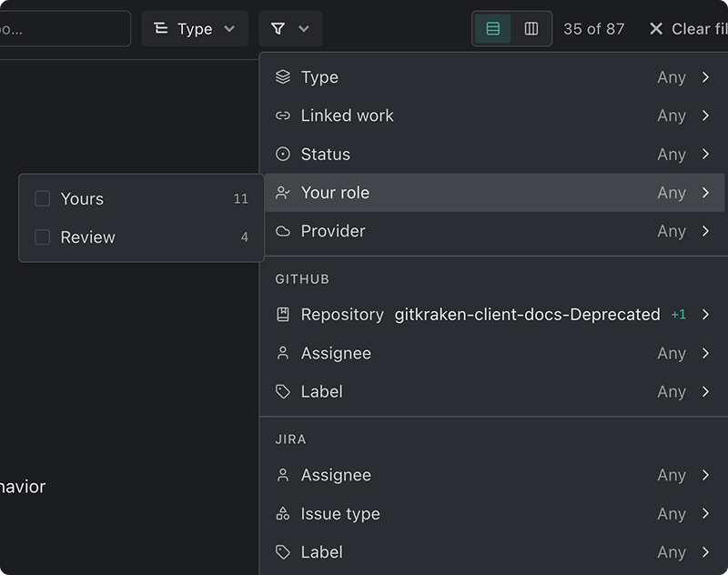Click the Review option label
The width and height of the screenshot is (728, 575).
(x=87, y=237)
